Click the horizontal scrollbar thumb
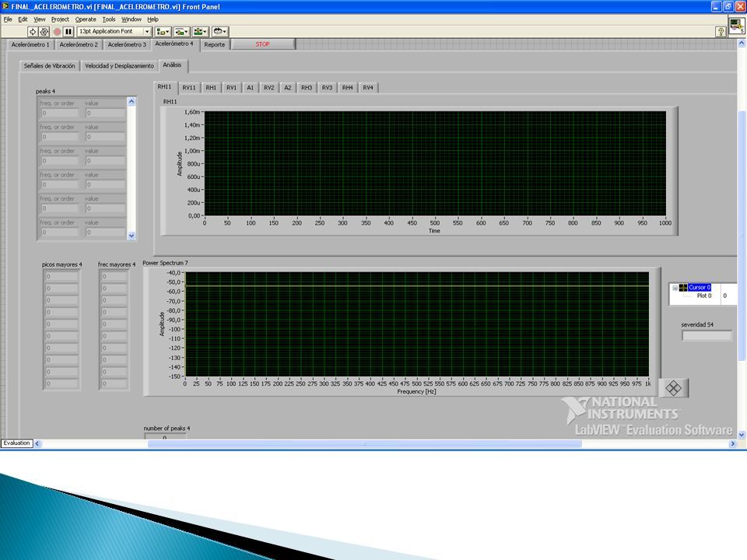The image size is (747, 560). click(364, 444)
